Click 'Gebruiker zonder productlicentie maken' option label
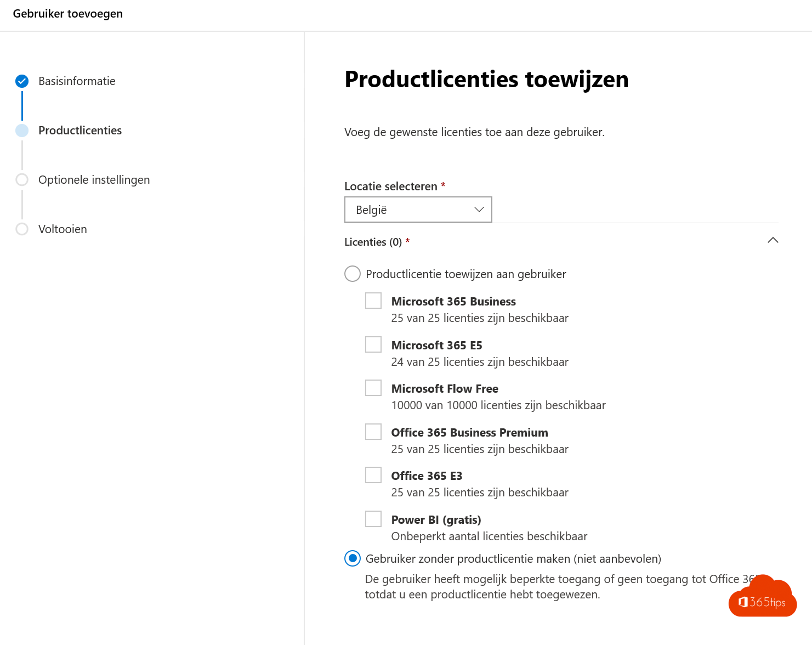Screen dimensions: 812x645 513,559
